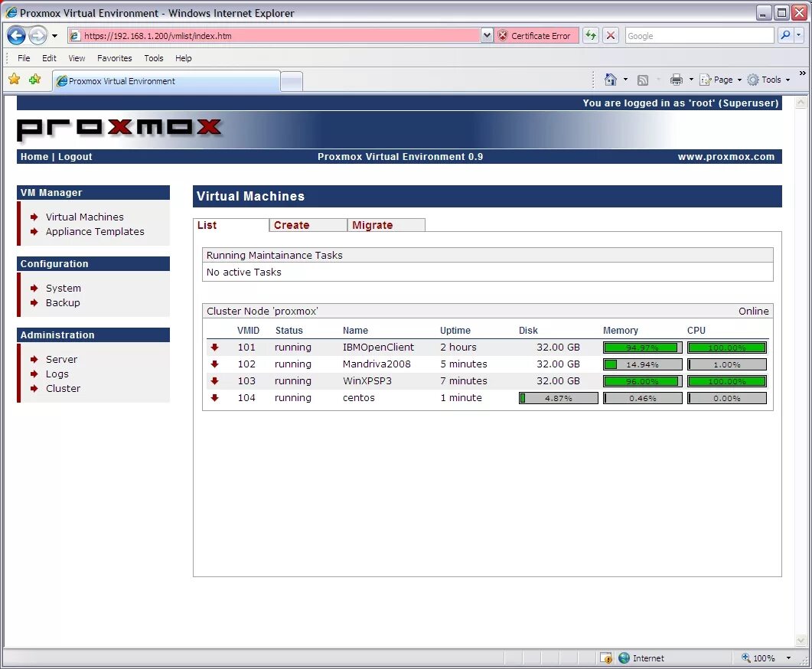This screenshot has height=669, width=812.
Task: Open the Cluster administration page
Action: [x=63, y=388]
